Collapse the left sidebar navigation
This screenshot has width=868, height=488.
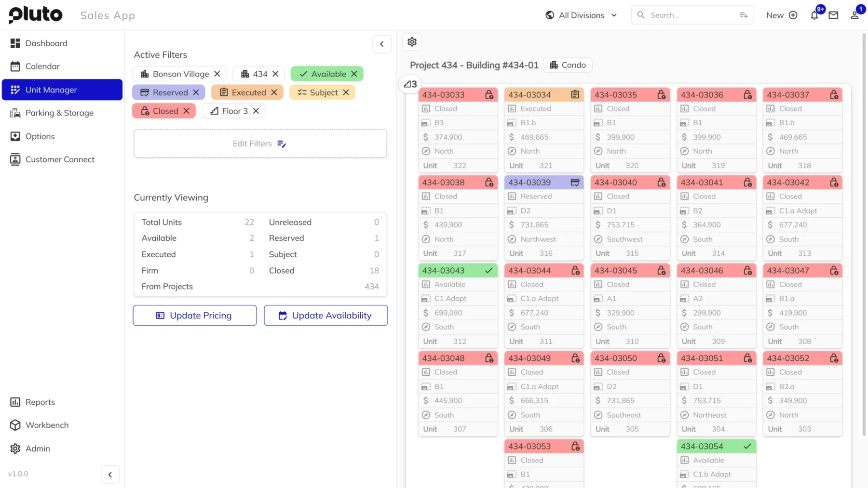point(110,475)
